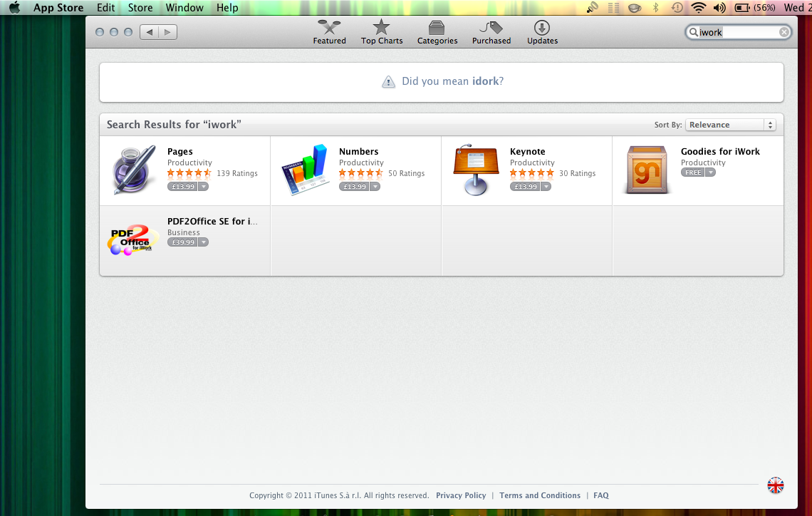Open the Help menu
The height and width of the screenshot is (516, 812).
[x=227, y=7]
